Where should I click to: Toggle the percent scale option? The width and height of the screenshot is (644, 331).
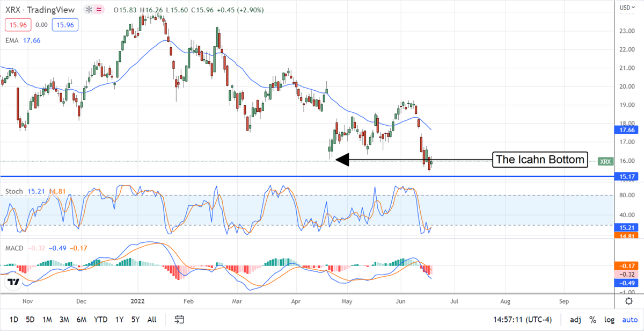point(593,320)
